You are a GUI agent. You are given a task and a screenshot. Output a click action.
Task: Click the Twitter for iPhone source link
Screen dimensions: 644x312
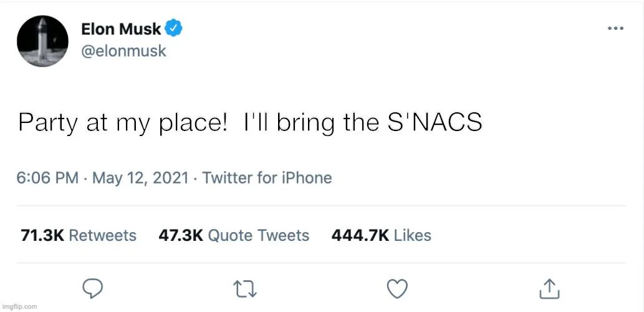pos(267,178)
